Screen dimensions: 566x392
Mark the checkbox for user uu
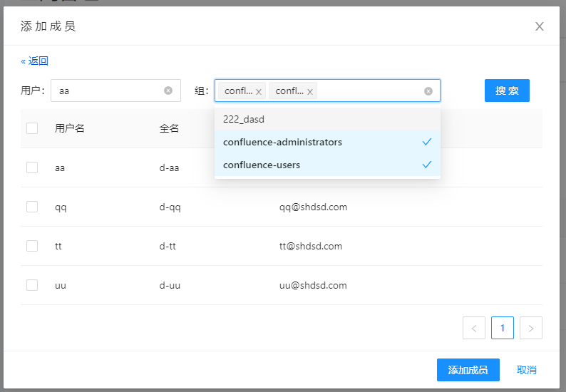[x=32, y=285]
